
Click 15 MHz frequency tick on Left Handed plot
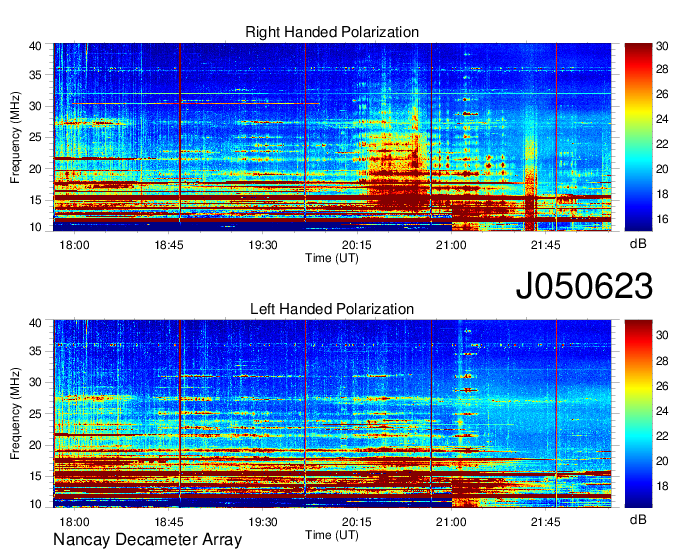point(35,476)
